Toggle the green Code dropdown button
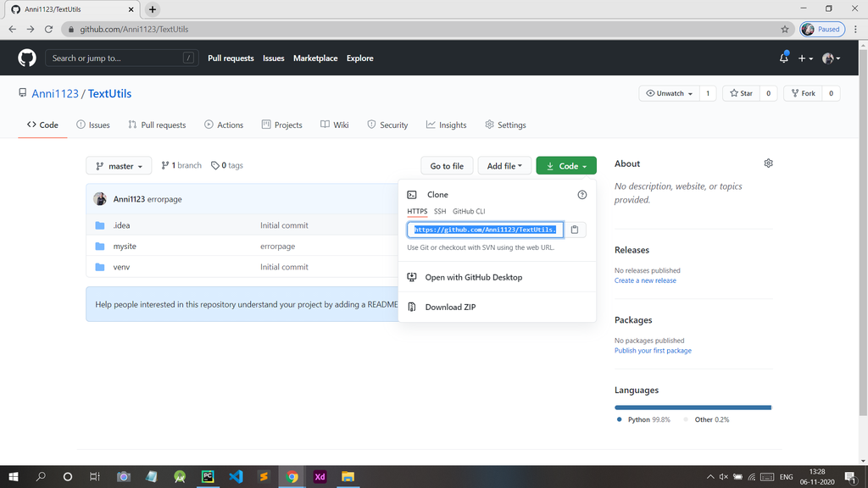 pyautogui.click(x=566, y=166)
